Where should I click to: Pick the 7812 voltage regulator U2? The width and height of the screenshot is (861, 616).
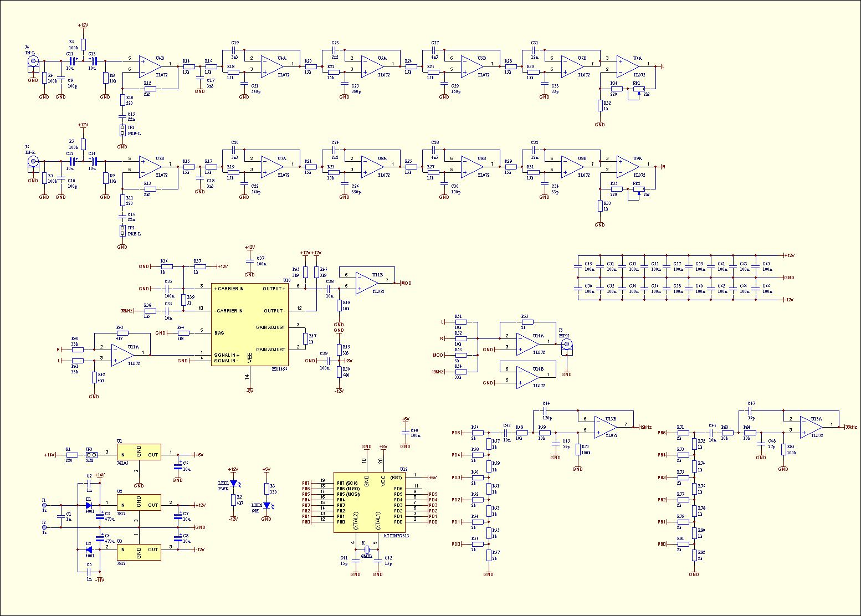(139, 505)
